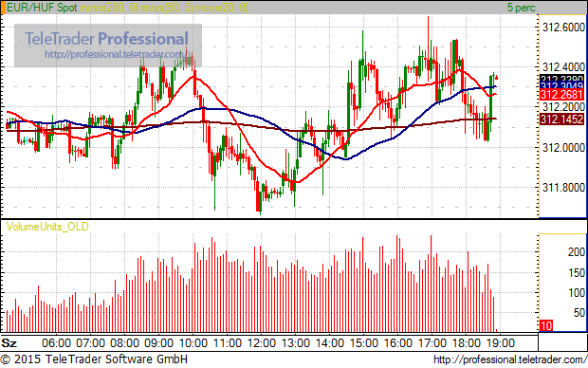Click the 15:00 time axis label
This screenshot has width=588, height=368.
click(x=364, y=343)
